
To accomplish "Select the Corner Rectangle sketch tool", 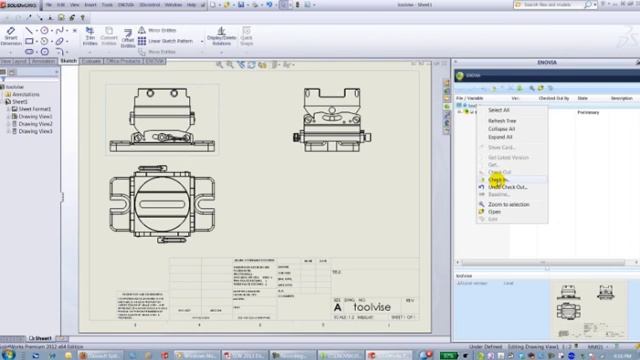I will point(29,41).
